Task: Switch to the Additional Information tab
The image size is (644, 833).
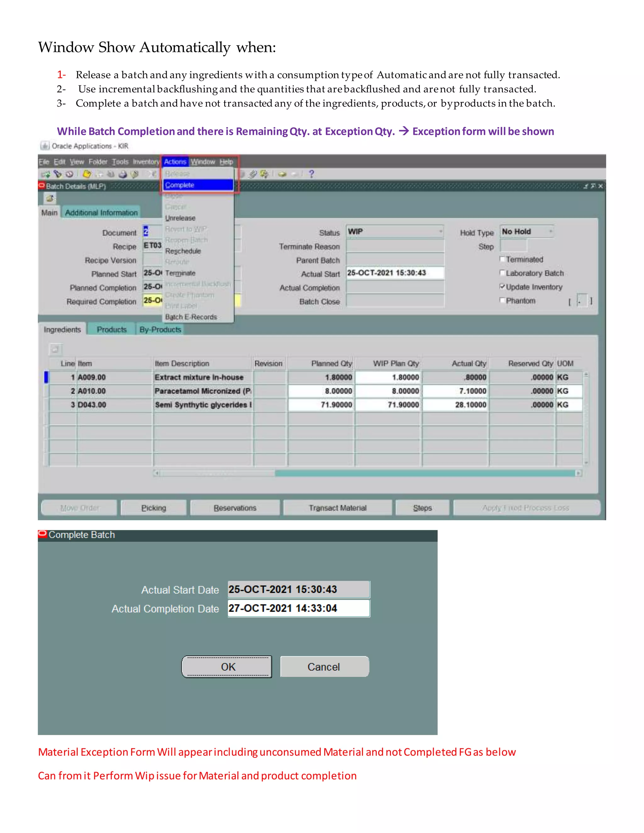Action: click(x=101, y=212)
